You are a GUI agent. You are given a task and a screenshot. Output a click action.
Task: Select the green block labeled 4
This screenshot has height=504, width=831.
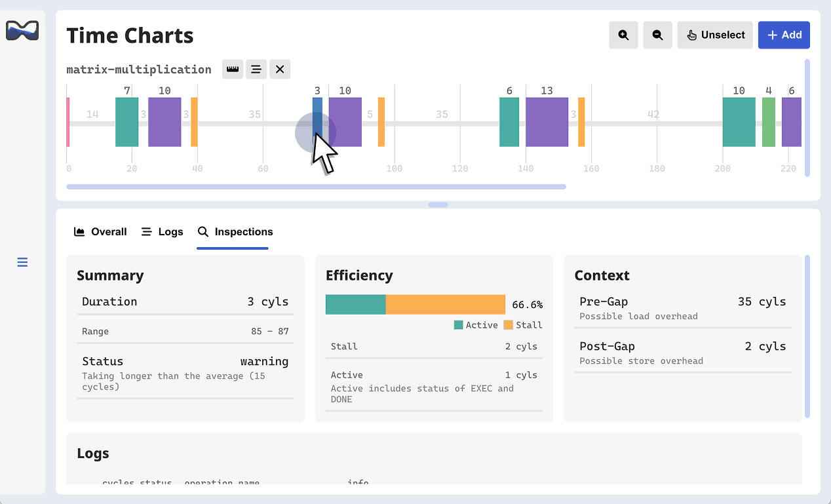[x=768, y=122]
